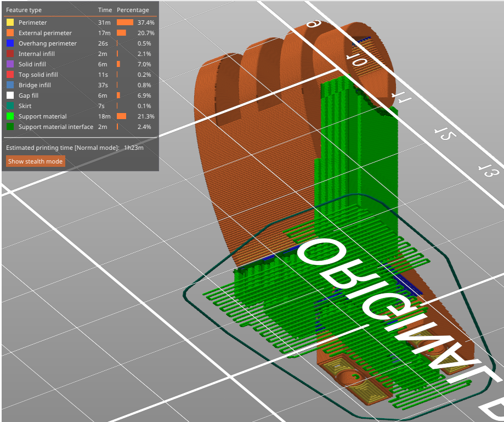Select the Internal infill legend label

37,54
